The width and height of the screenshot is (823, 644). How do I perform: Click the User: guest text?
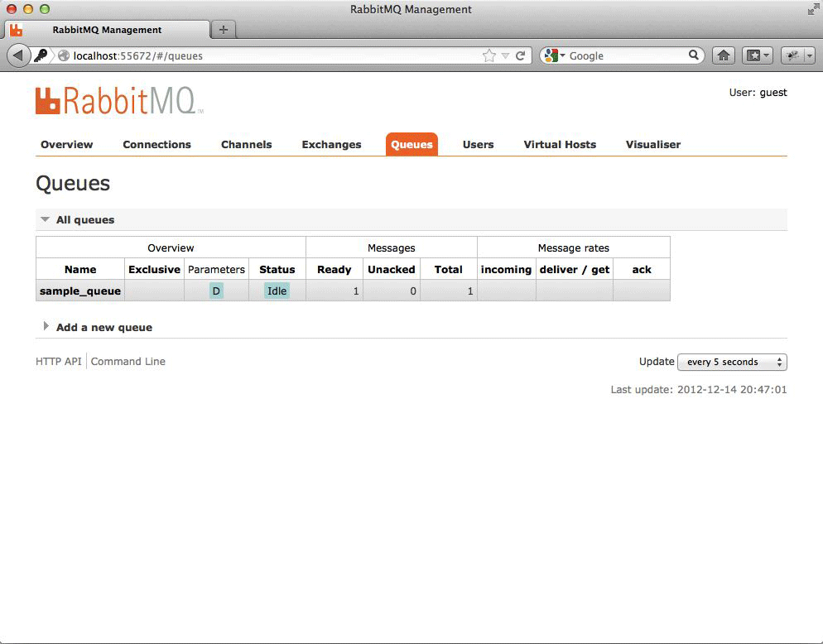(x=758, y=93)
